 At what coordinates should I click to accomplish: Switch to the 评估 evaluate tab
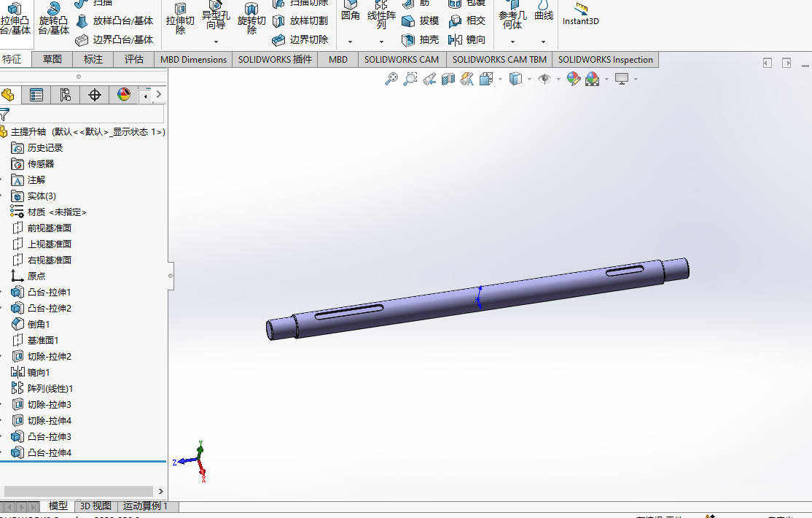[x=133, y=59]
